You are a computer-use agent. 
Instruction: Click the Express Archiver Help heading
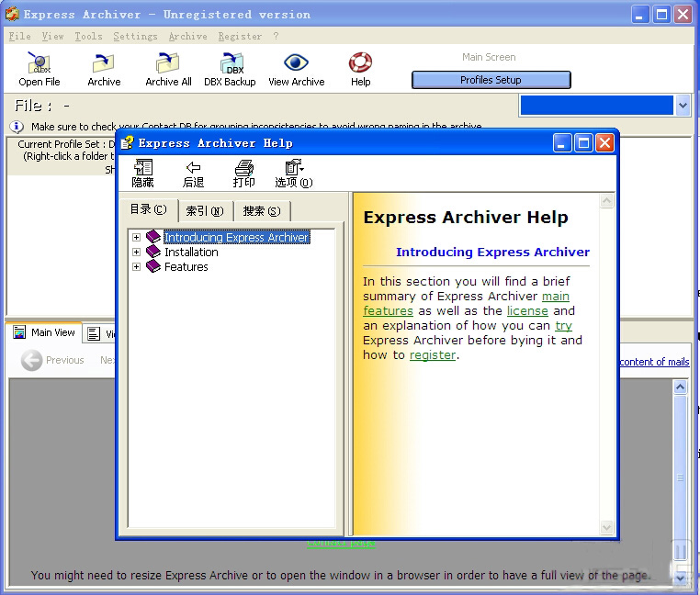tap(466, 218)
